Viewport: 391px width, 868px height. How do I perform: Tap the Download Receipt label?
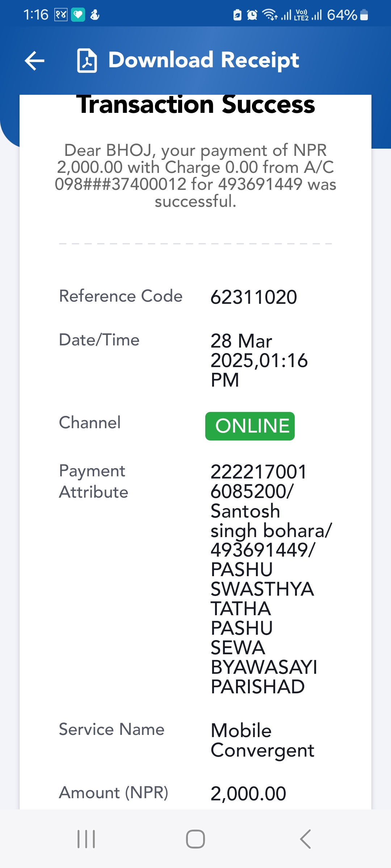click(204, 60)
